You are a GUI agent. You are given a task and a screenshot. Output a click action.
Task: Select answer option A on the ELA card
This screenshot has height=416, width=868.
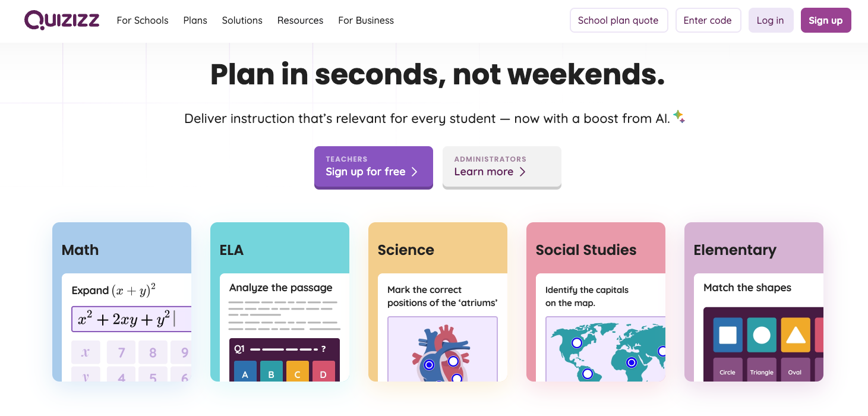coord(245,373)
